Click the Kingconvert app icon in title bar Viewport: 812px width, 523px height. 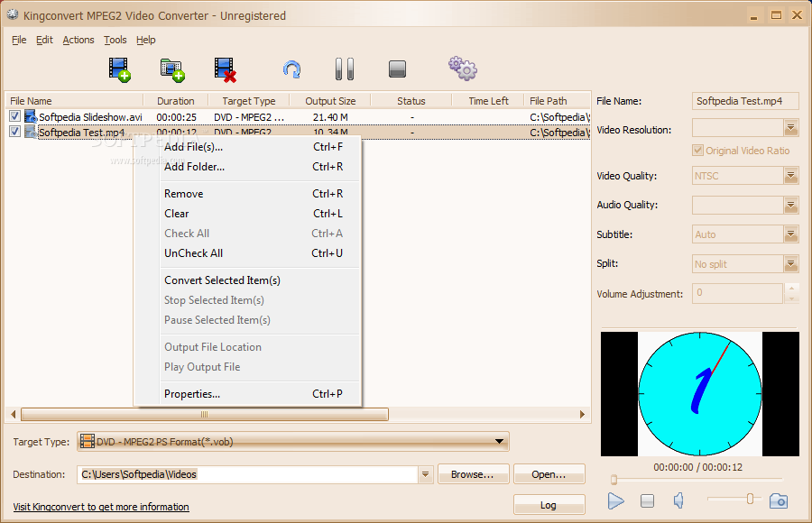pyautogui.click(x=13, y=15)
